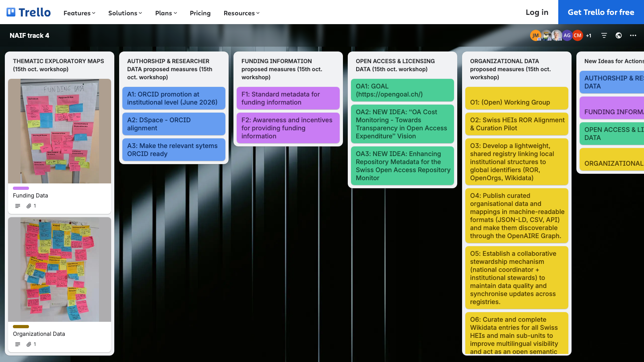
Task: Open the Plans menu
Action: point(166,13)
